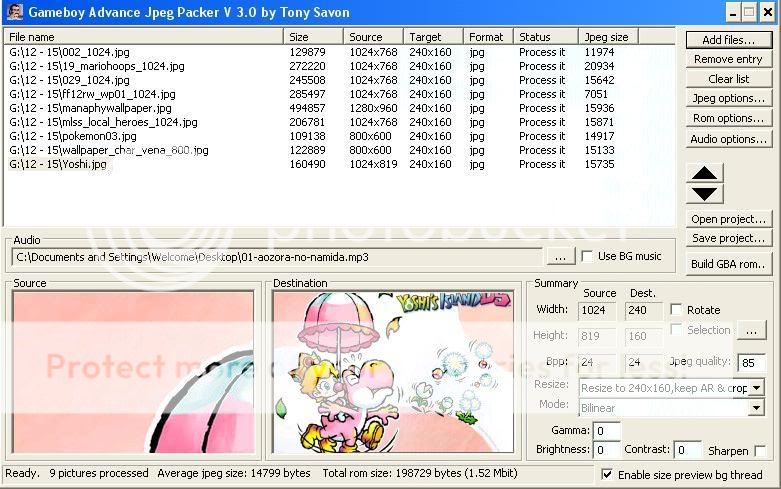The image size is (781, 489).
Task: Click the audio file browse button
Action: [560, 257]
